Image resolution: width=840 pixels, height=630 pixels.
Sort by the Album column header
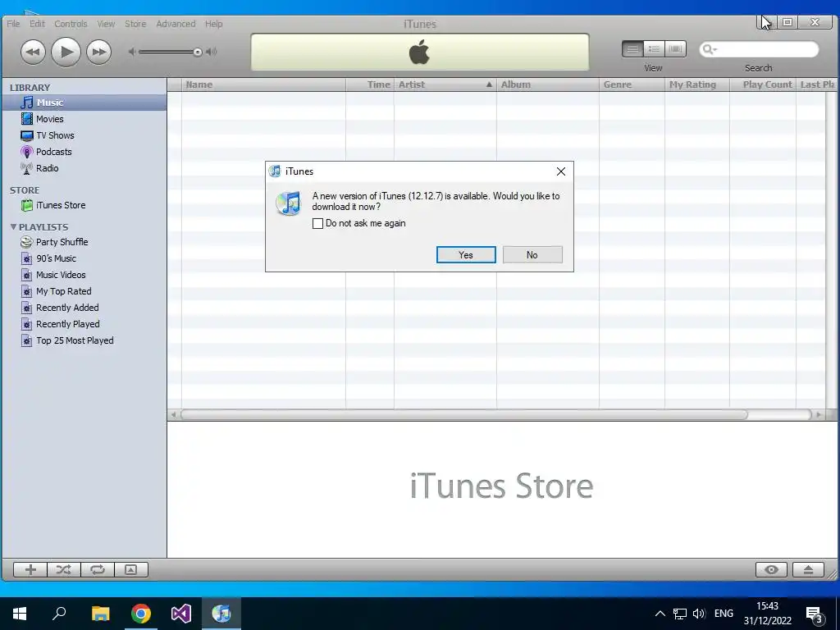[547, 84]
